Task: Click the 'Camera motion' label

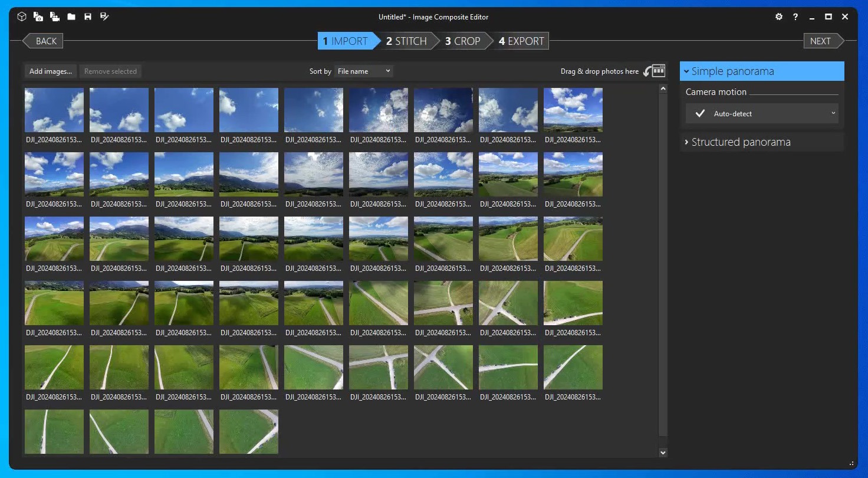Action: coord(716,92)
